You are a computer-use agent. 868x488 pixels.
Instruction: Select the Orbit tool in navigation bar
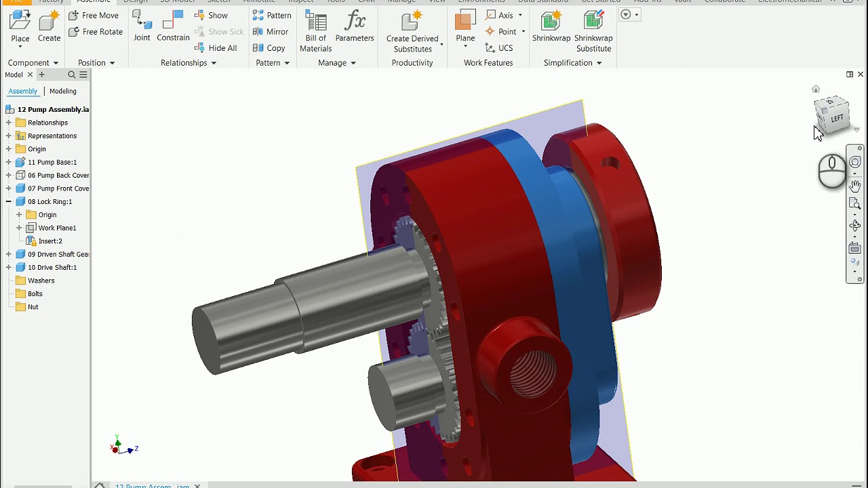855,225
